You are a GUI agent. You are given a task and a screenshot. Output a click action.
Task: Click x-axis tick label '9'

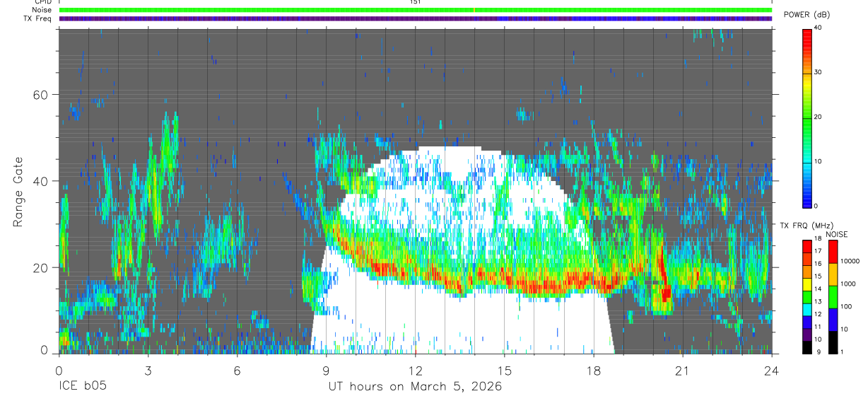(326, 371)
